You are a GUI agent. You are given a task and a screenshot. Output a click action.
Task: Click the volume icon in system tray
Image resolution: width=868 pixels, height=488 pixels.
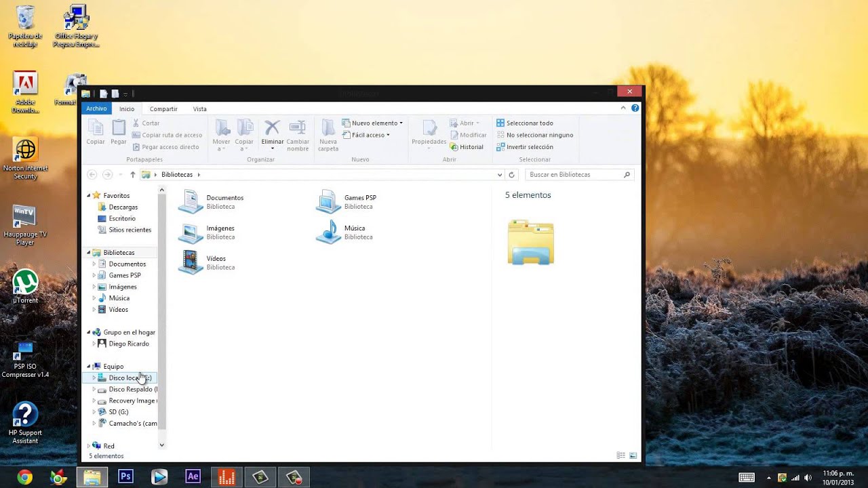(807, 477)
